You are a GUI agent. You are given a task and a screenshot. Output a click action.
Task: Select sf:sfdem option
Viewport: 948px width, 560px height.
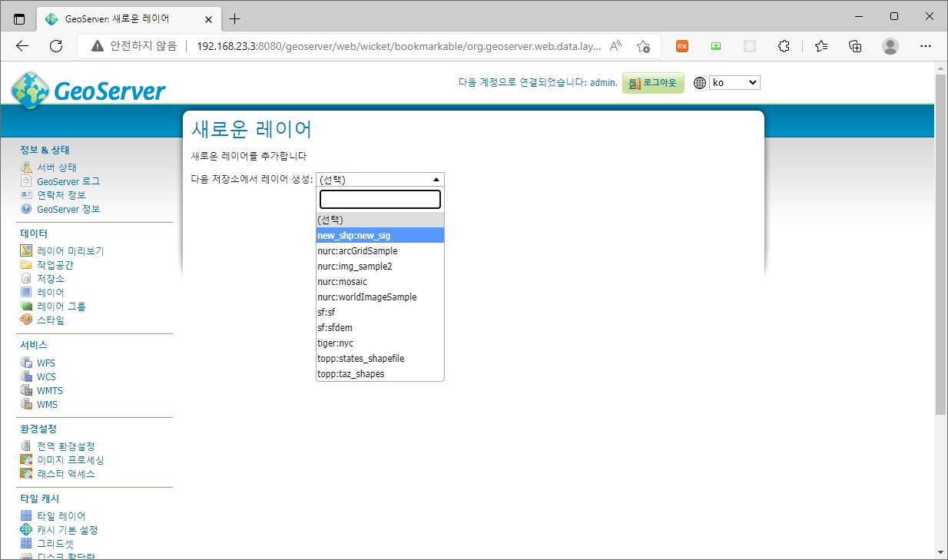point(380,328)
